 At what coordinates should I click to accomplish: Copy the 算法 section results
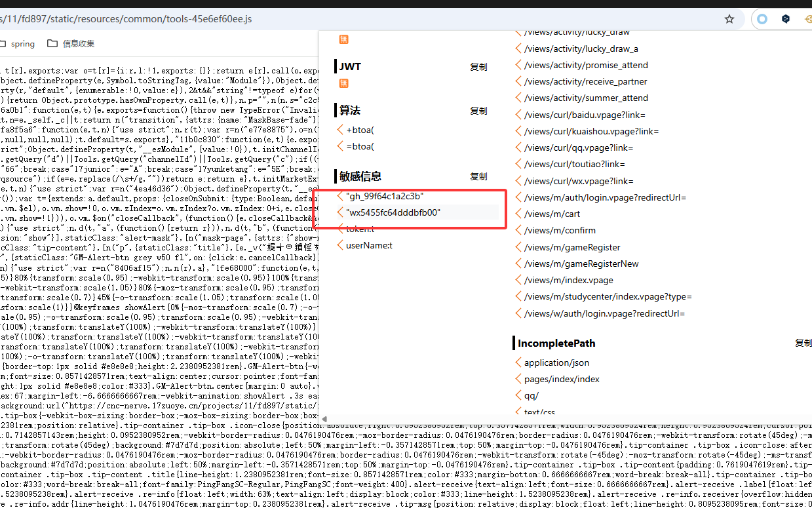click(478, 111)
